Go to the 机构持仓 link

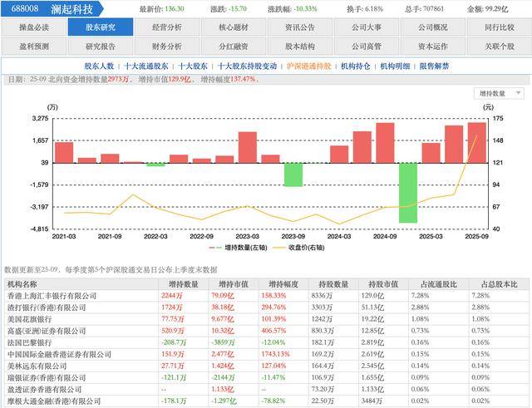356,66
